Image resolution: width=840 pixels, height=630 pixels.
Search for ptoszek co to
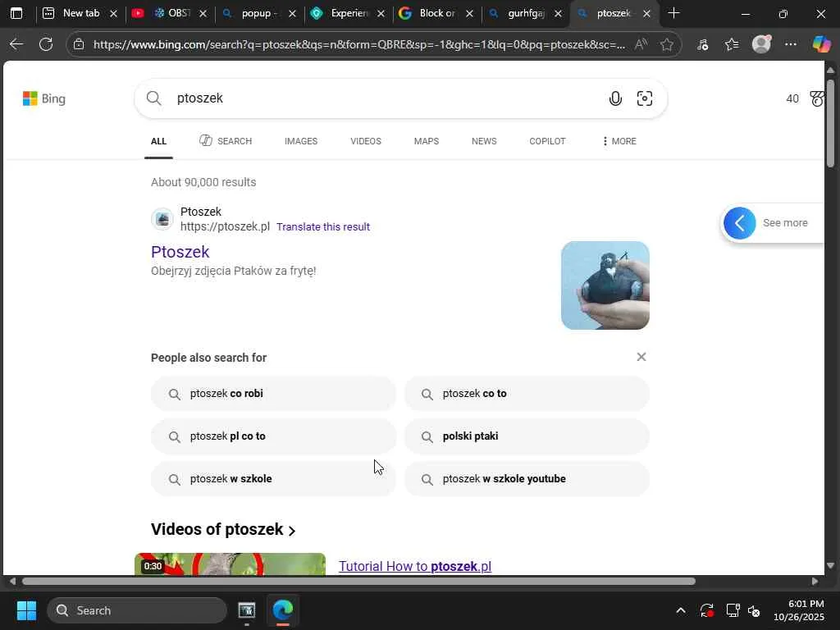coord(527,393)
